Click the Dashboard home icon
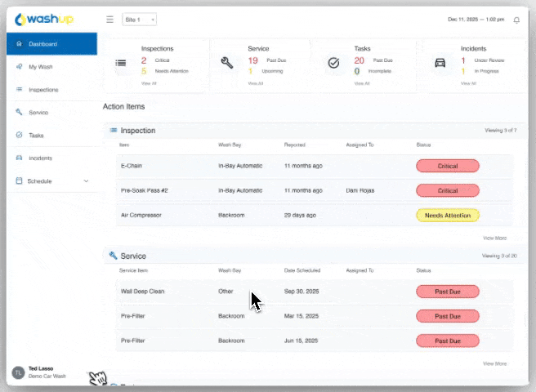 [19, 43]
